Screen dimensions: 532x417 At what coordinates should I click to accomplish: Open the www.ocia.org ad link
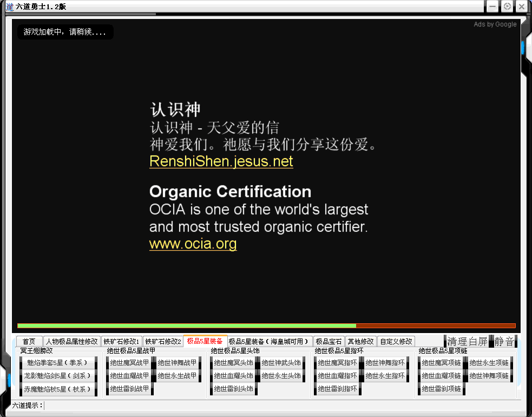(193, 244)
